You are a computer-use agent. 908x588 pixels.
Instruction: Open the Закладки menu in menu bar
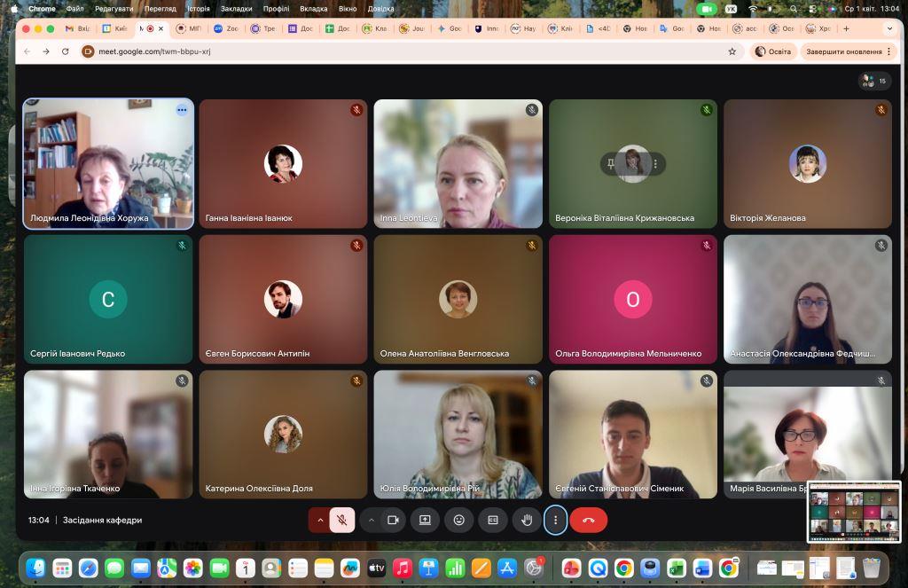pyautogui.click(x=236, y=8)
